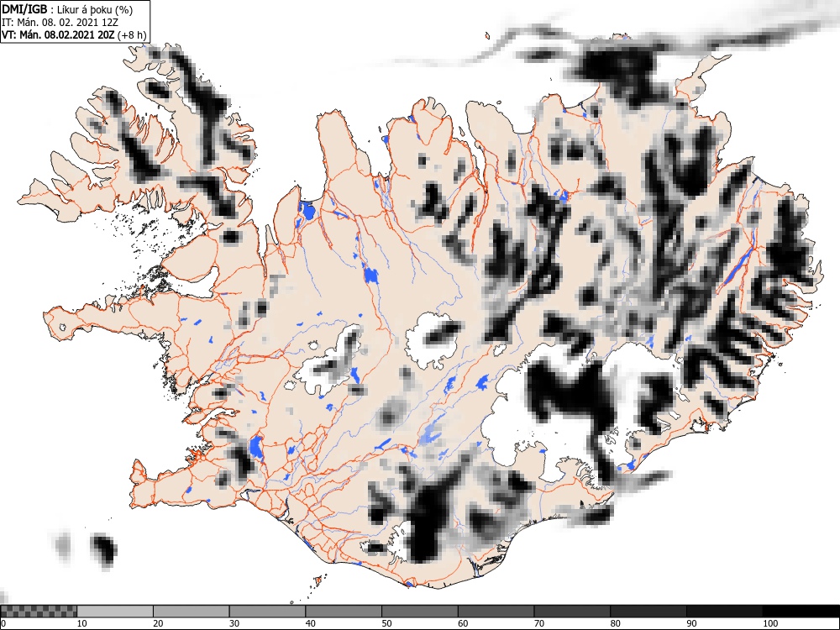Click the 70–80 legend segment
Viewport: 840px width, 630px height.
pyautogui.click(x=571, y=612)
